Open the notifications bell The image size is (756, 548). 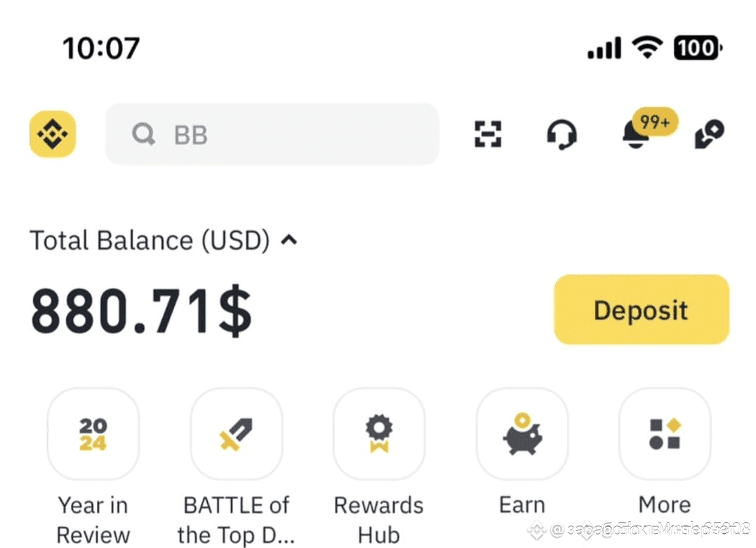click(634, 135)
